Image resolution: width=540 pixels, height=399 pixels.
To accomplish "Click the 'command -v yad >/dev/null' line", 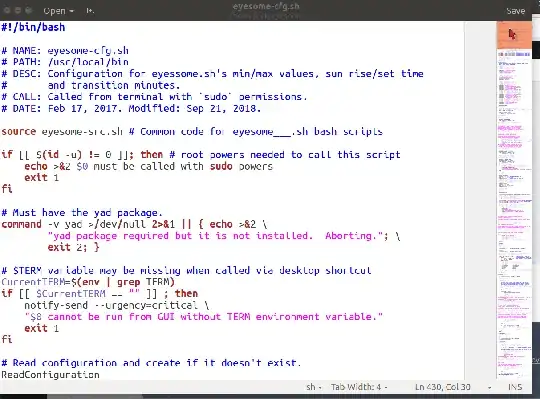I will [134, 224].
